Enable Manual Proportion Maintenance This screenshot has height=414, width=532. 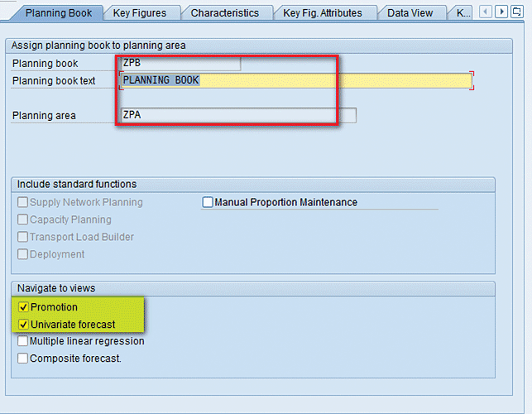click(208, 202)
